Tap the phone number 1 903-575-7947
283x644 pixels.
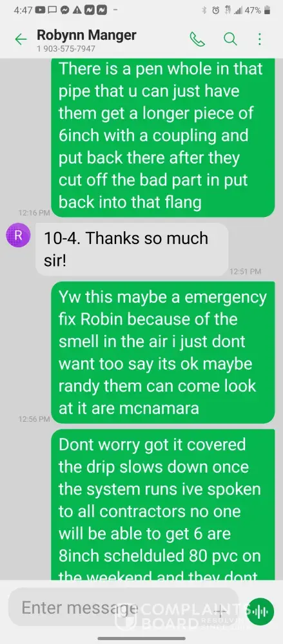tap(66, 48)
